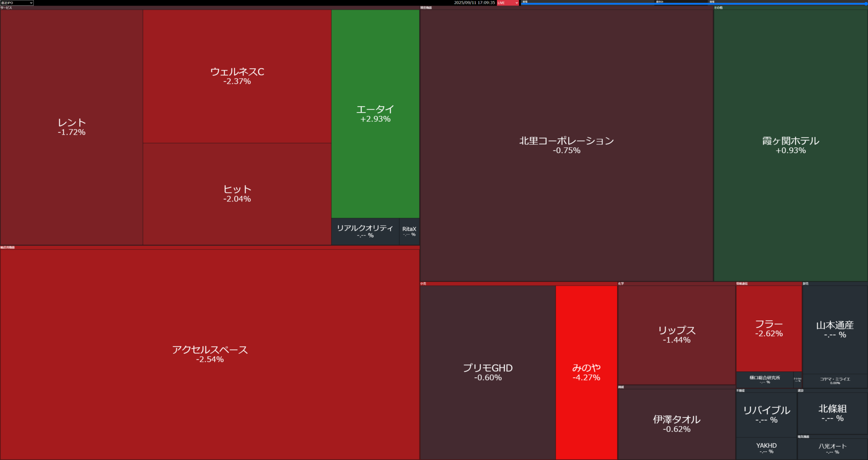Image resolution: width=868 pixels, height=460 pixels.
Task: Select the リアルクオリティ tile
Action: click(365, 232)
